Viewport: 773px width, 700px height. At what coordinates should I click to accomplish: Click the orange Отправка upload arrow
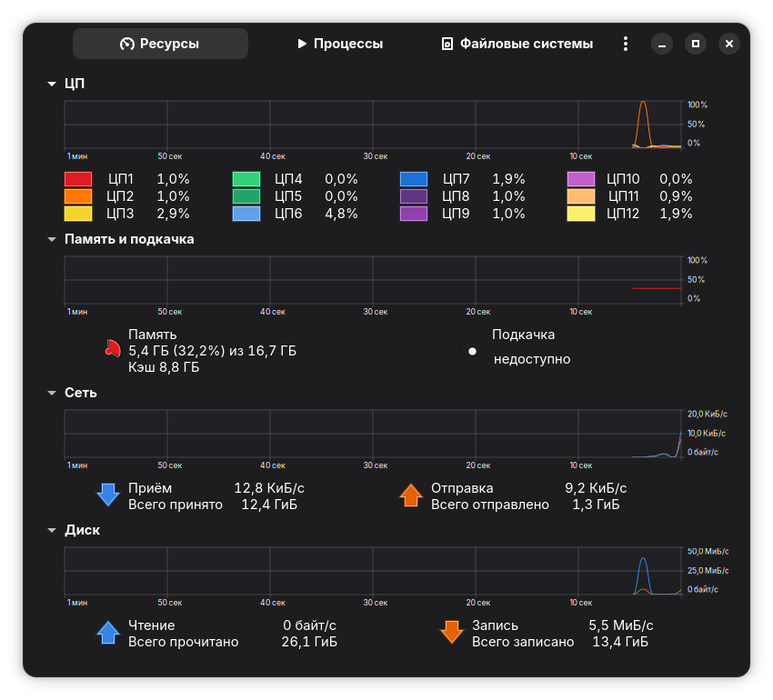pos(411,495)
